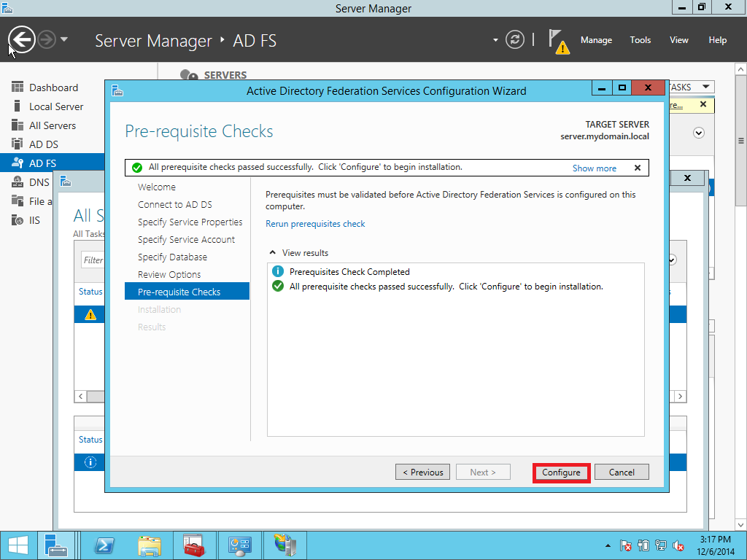
Task: Click the Configure button
Action: point(560,472)
